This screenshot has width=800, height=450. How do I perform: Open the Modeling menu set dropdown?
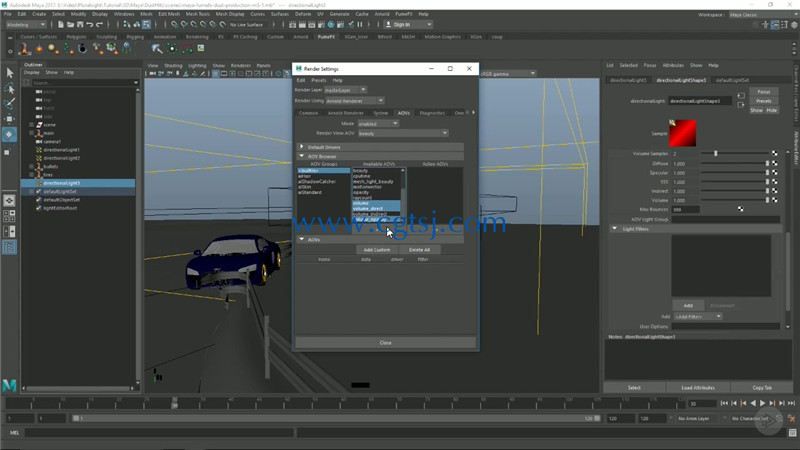[x=26, y=24]
